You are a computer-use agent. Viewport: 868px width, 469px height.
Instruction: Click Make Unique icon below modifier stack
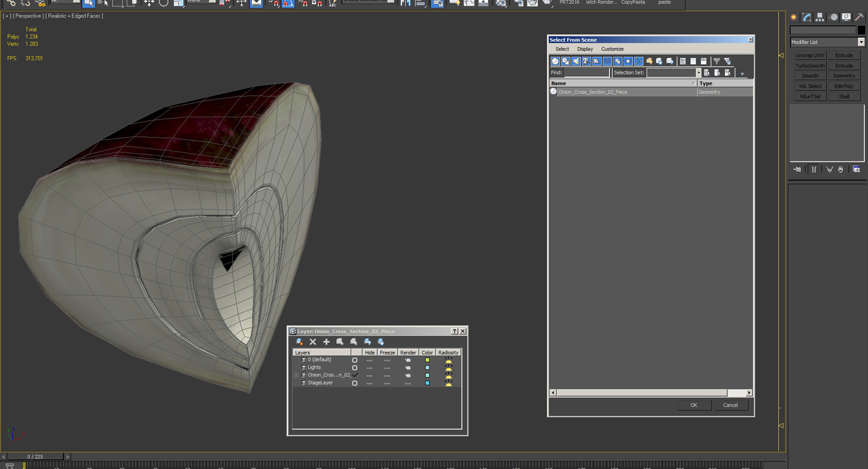[x=829, y=169]
